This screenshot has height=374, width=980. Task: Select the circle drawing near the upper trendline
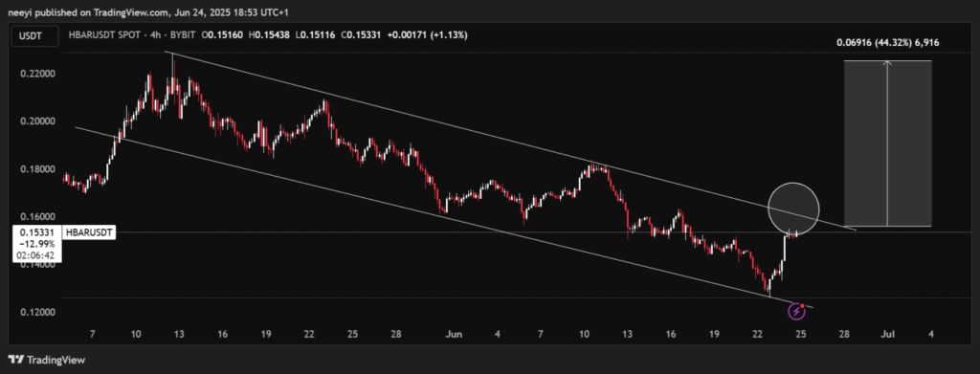coord(793,209)
